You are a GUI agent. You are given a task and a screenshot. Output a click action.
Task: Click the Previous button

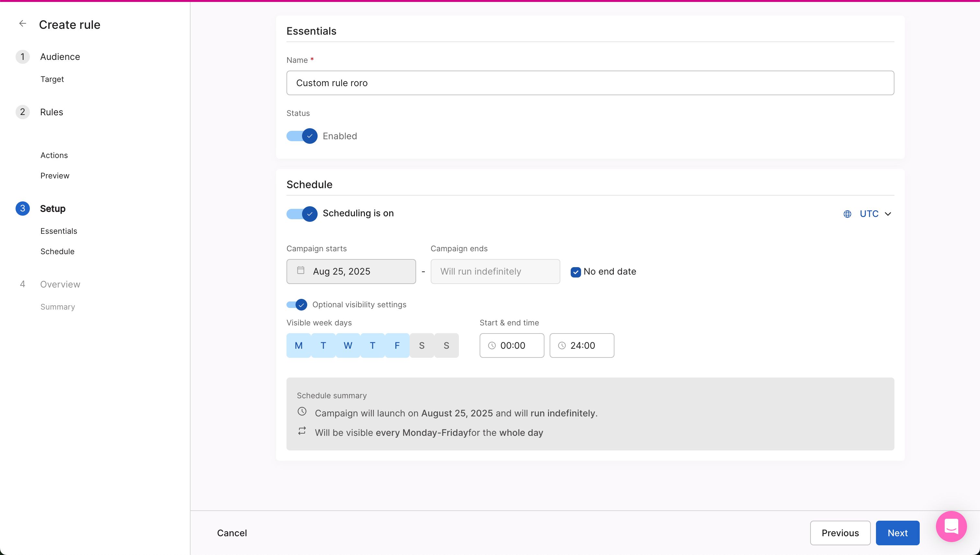point(840,533)
